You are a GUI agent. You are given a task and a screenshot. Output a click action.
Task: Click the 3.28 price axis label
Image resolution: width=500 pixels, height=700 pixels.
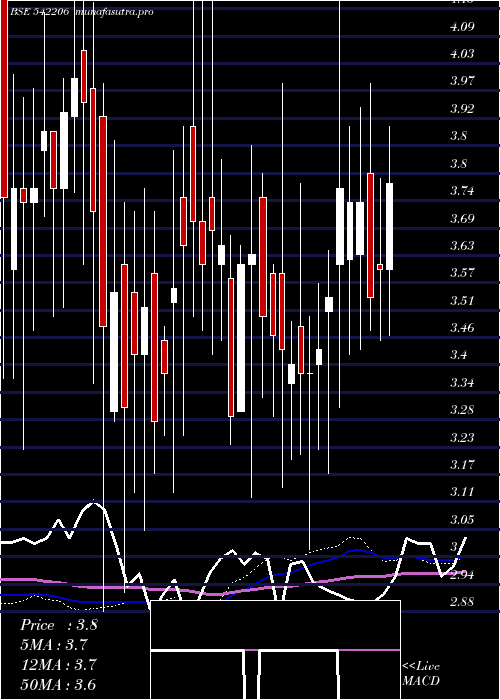[x=462, y=410]
